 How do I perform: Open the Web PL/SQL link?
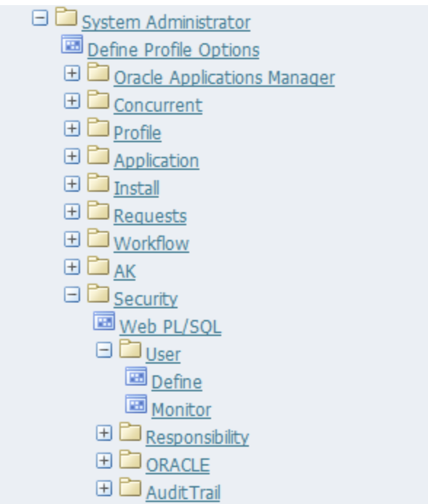(170, 327)
